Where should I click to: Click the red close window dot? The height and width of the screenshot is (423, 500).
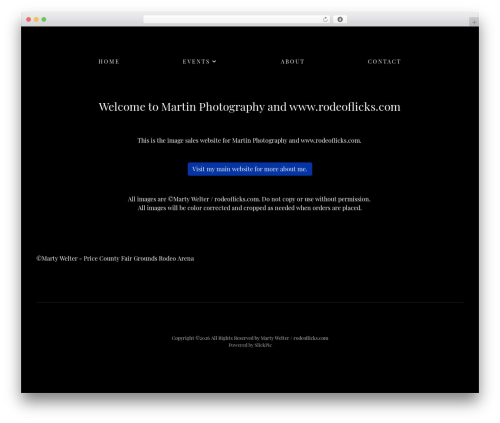(29, 19)
